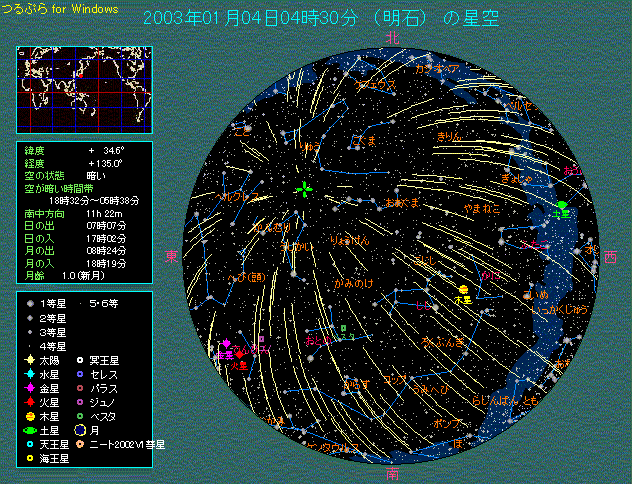Image resolution: width=632 pixels, height=484 pixels.
Task: Click the Moon (月) legend icon
Action: [81, 429]
